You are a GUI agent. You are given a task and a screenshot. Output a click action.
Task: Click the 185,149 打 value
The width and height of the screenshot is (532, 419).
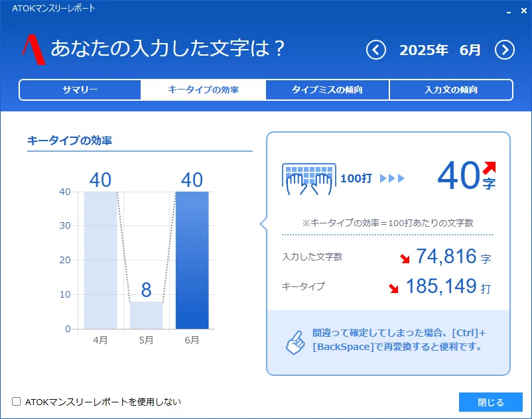pyautogui.click(x=448, y=286)
